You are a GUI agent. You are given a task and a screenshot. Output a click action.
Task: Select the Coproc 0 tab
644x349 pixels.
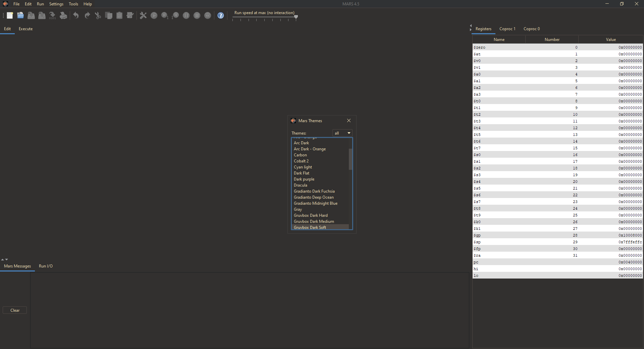pos(532,29)
